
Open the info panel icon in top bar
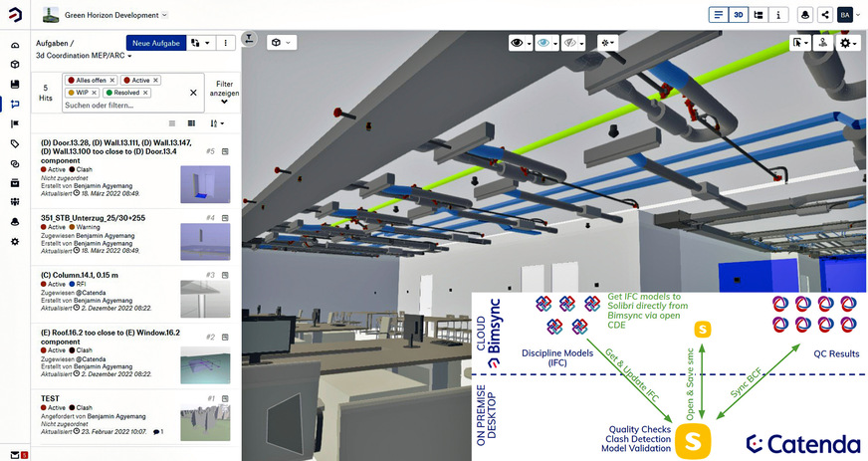tap(779, 15)
